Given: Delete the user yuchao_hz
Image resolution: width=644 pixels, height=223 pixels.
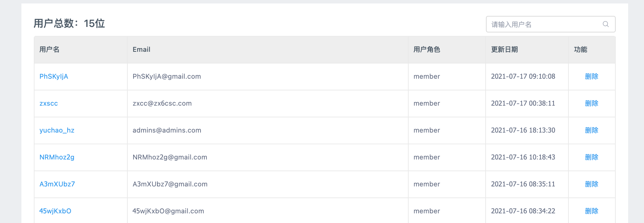Looking at the screenshot, I should 592,130.
